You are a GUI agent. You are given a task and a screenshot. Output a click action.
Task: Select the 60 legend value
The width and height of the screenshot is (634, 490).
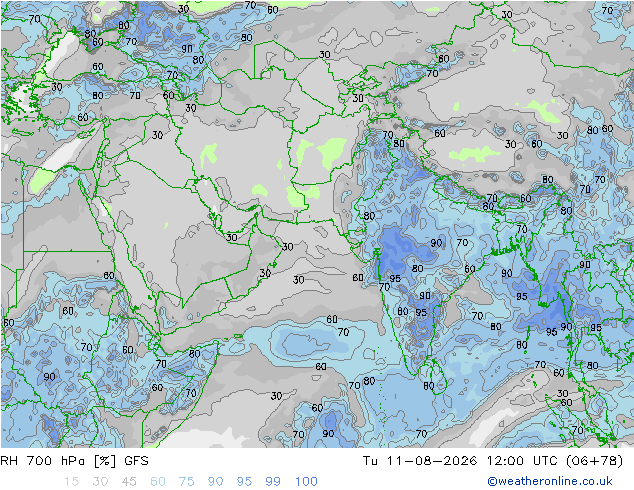tap(158, 482)
